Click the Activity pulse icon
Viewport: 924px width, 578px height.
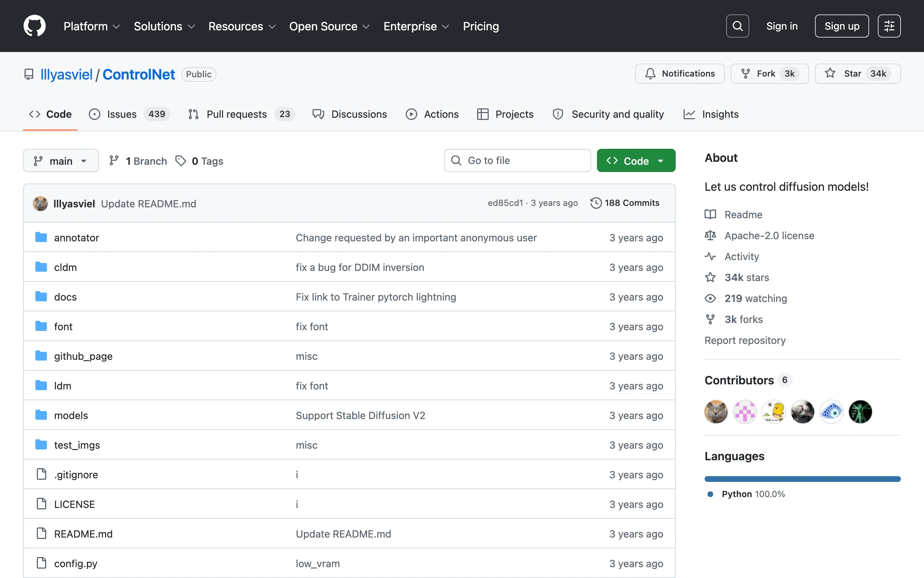coord(710,256)
